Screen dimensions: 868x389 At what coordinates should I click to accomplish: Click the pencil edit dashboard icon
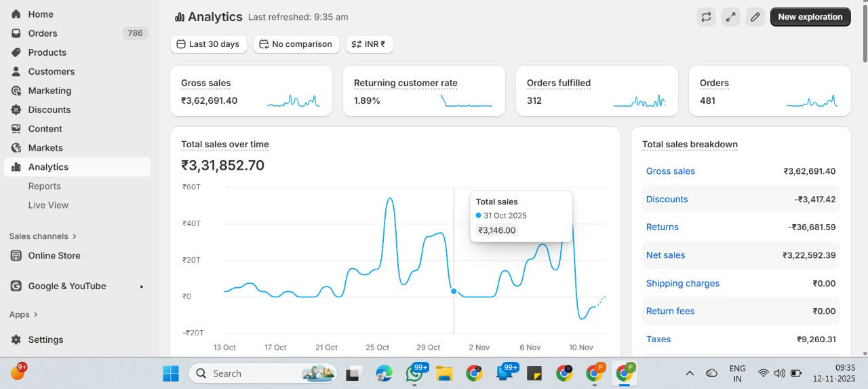pyautogui.click(x=755, y=17)
